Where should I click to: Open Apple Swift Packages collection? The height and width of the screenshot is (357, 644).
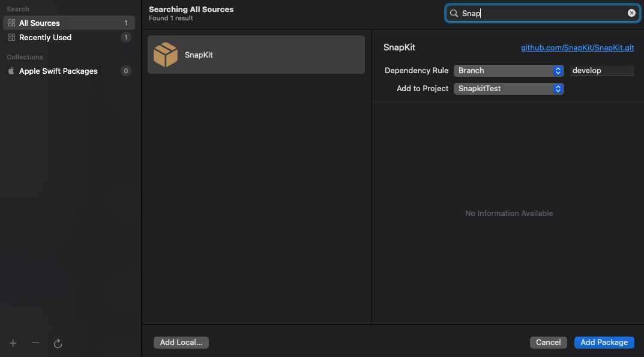click(x=69, y=71)
